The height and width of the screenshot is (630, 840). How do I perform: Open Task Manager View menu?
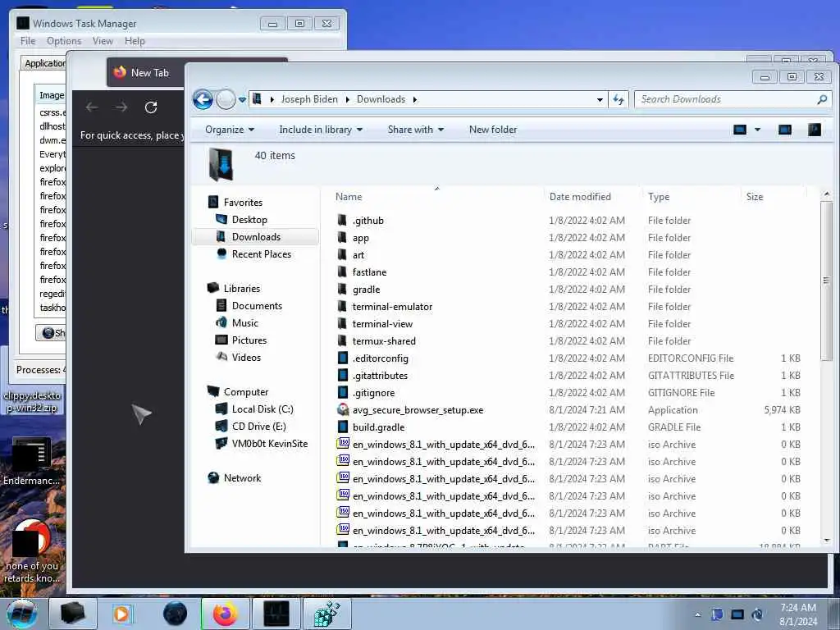point(103,41)
